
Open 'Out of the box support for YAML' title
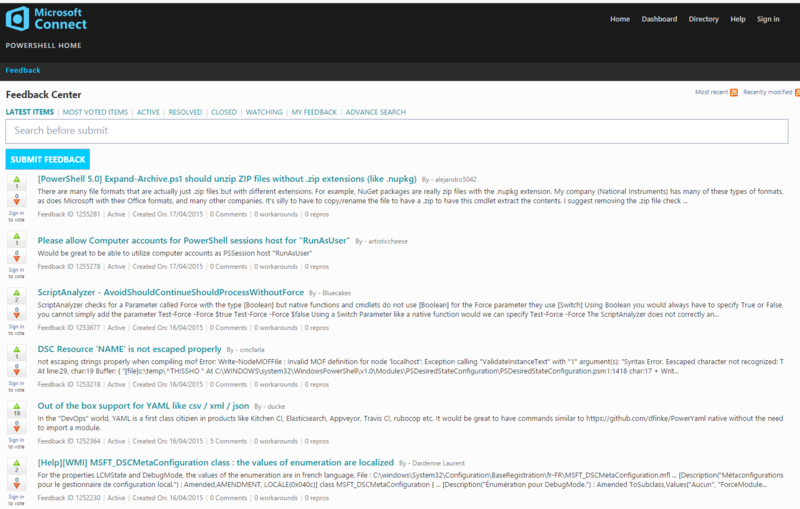[x=143, y=406]
